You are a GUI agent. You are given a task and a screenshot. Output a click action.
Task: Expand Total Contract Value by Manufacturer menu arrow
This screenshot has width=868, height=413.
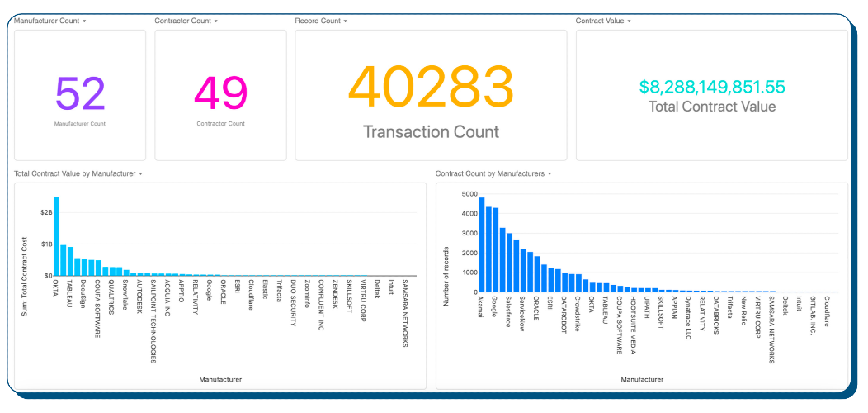point(140,173)
